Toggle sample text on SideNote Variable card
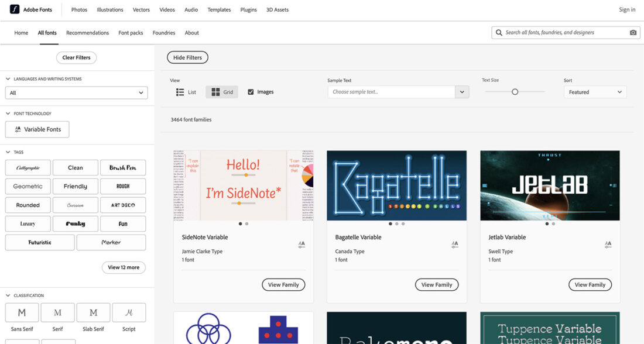The height and width of the screenshot is (344, 644). pos(302,245)
